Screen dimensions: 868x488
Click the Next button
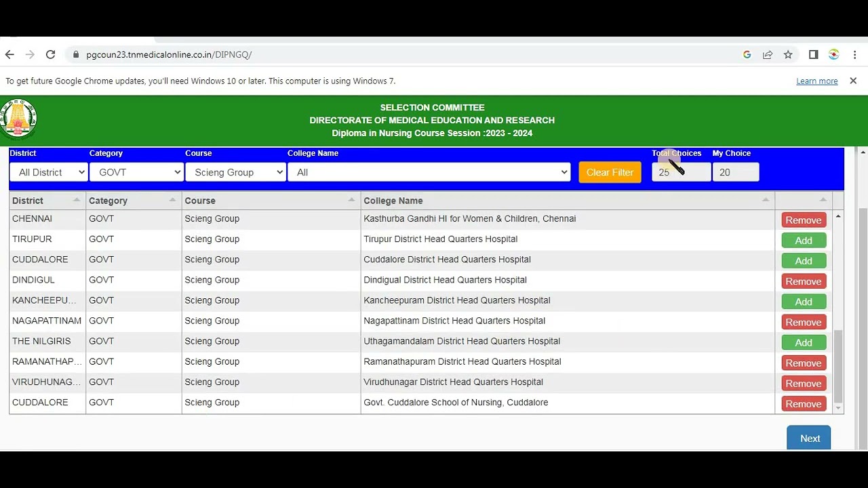pos(809,438)
